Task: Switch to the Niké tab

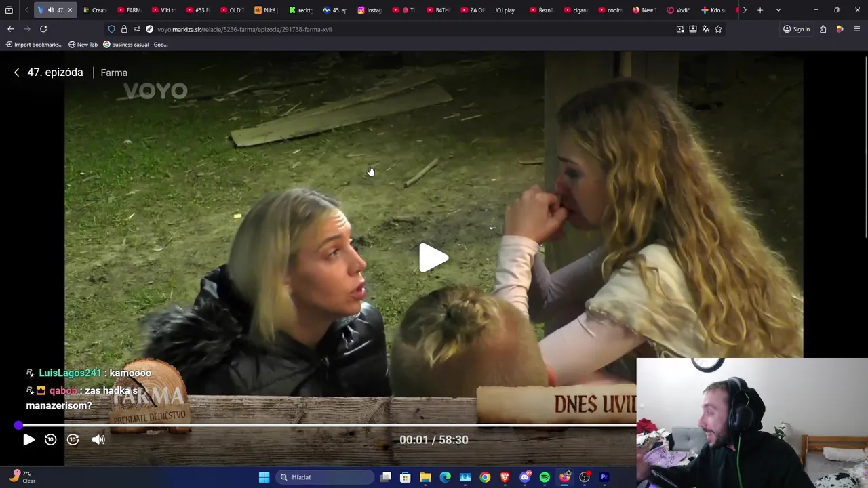Action: tap(267, 10)
